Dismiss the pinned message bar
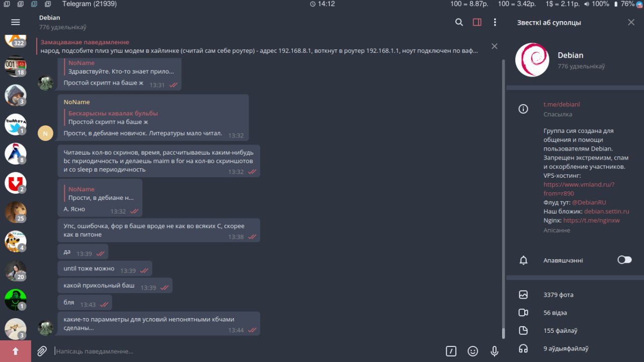644x362 pixels. click(x=495, y=46)
